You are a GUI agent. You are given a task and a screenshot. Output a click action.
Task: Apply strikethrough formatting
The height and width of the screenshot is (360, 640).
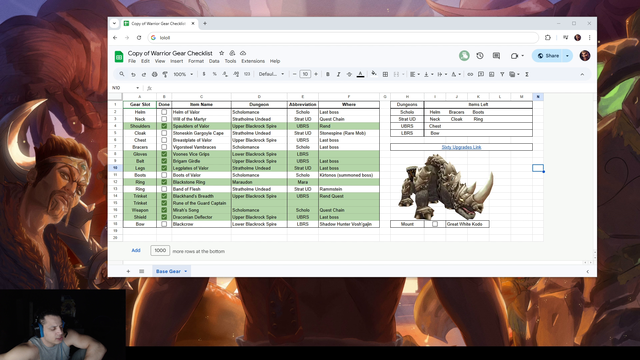click(x=349, y=74)
